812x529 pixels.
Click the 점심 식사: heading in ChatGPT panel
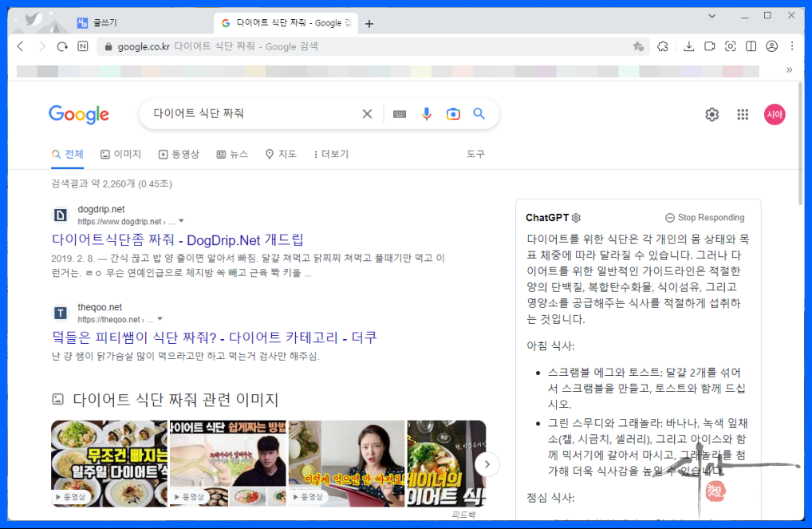tap(550, 498)
